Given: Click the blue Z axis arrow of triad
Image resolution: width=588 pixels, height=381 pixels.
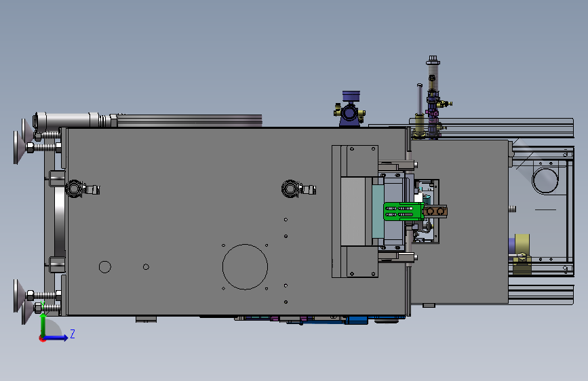Looking at the screenshot, I should click(57, 338).
